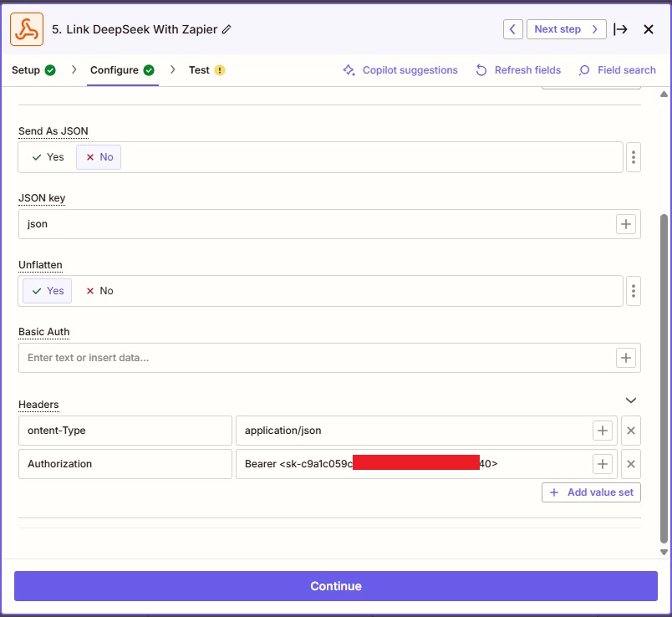This screenshot has height=617, width=672.
Task: Click the JSON key label
Action: pos(42,198)
